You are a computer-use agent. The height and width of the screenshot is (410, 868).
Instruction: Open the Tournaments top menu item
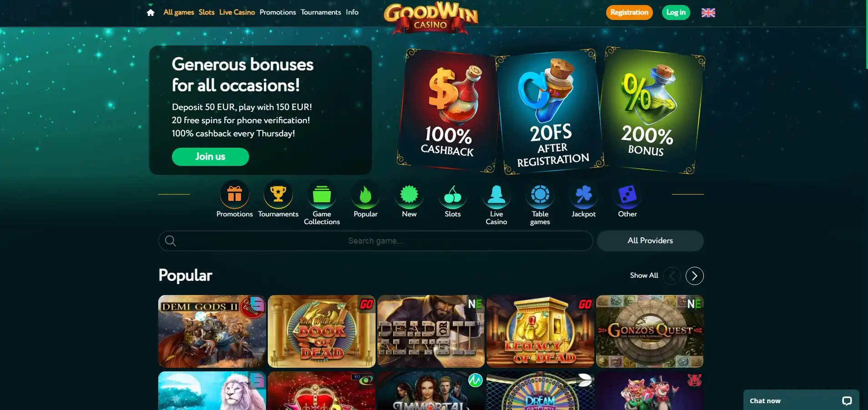[x=321, y=12]
